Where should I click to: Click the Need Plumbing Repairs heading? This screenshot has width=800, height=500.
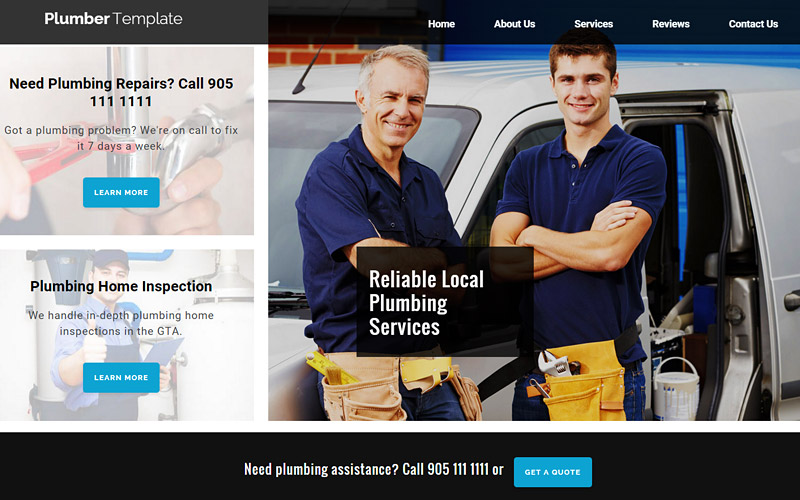coord(121,92)
